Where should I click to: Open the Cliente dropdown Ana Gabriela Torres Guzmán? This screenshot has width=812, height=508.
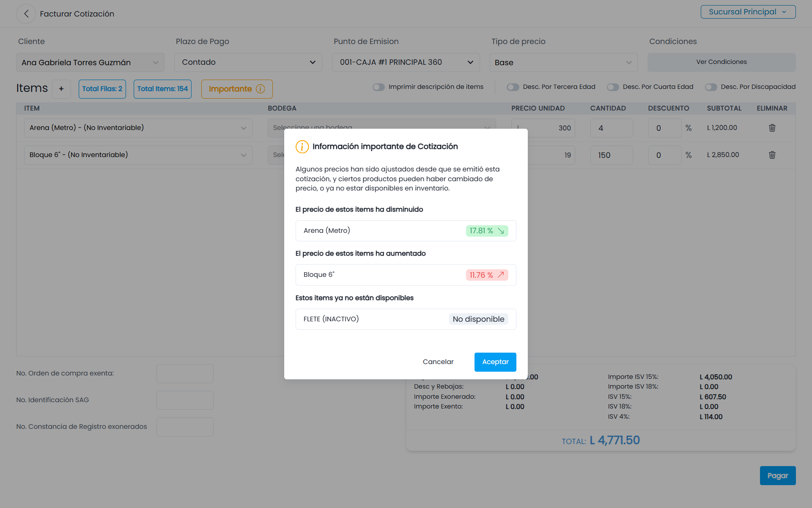[90, 63]
